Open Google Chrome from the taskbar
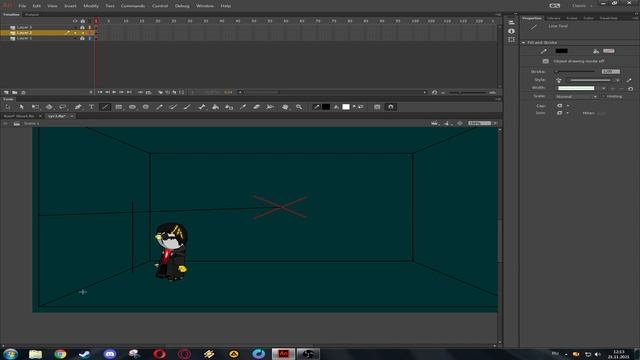The image size is (640, 360). (60, 354)
